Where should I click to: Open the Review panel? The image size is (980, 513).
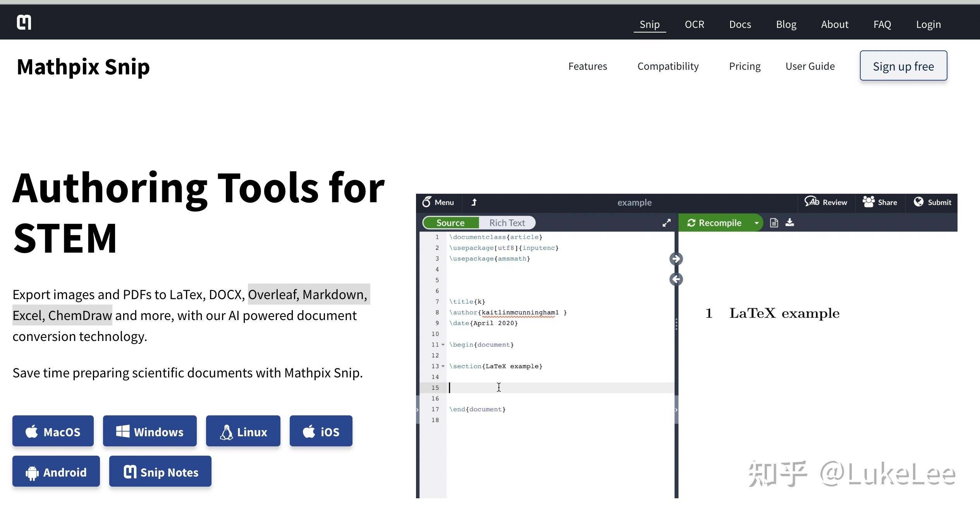coord(826,202)
